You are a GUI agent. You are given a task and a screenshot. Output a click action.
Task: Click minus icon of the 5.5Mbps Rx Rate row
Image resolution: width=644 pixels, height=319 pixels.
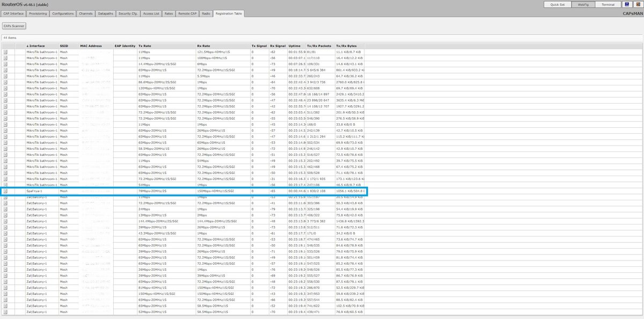click(x=5, y=76)
